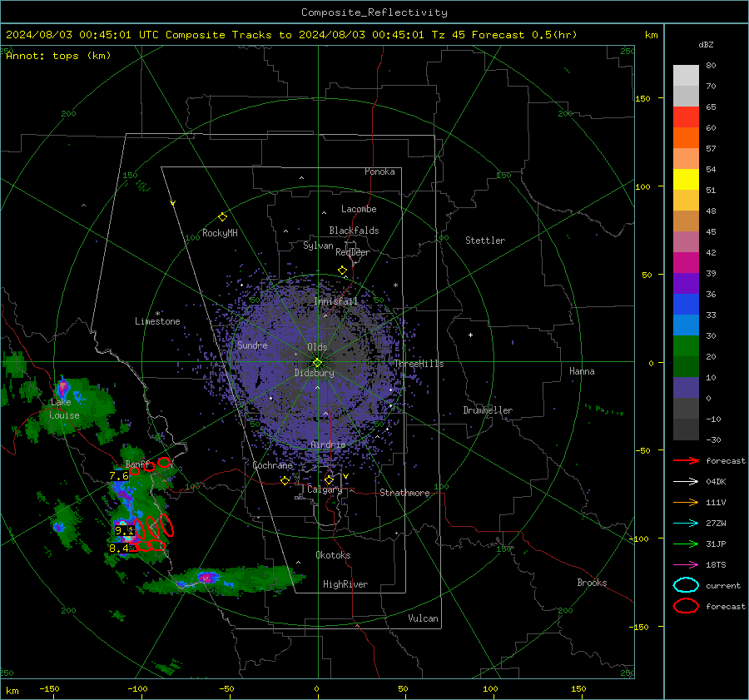The height and width of the screenshot is (700, 749).
Task: Click the 18TS legend text
Action: [x=716, y=565]
